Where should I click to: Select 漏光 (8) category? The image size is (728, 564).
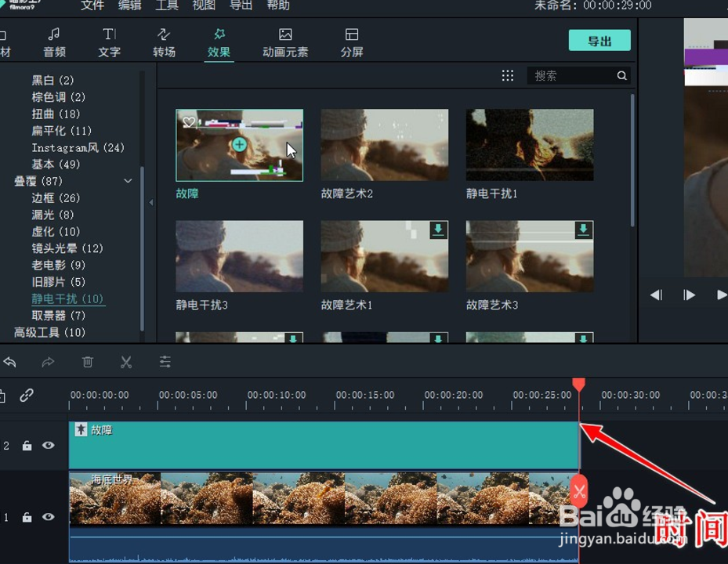pyautogui.click(x=53, y=215)
